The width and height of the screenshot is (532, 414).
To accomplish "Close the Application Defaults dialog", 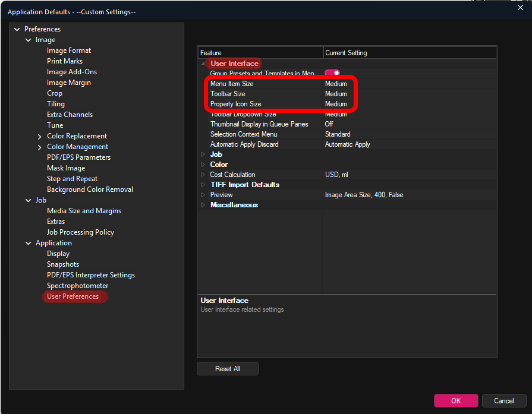I will (x=520, y=7).
